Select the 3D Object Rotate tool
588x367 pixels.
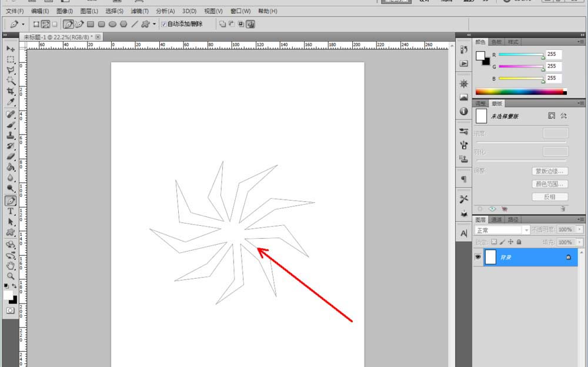pyautogui.click(x=11, y=245)
